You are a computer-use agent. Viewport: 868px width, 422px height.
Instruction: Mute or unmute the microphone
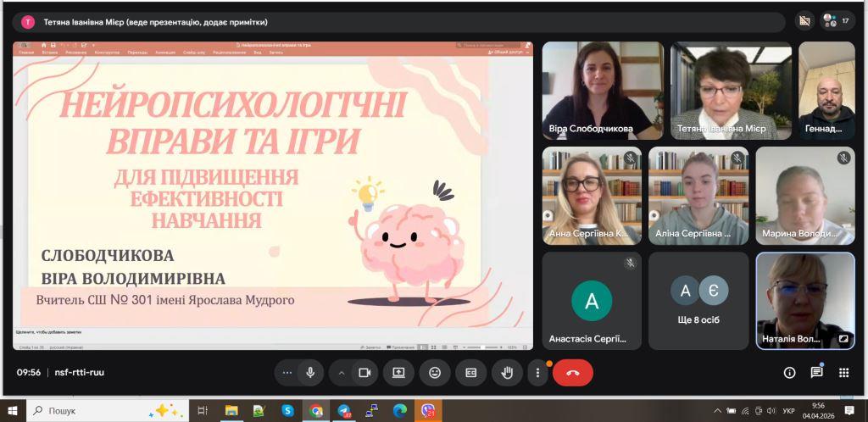pos(310,373)
